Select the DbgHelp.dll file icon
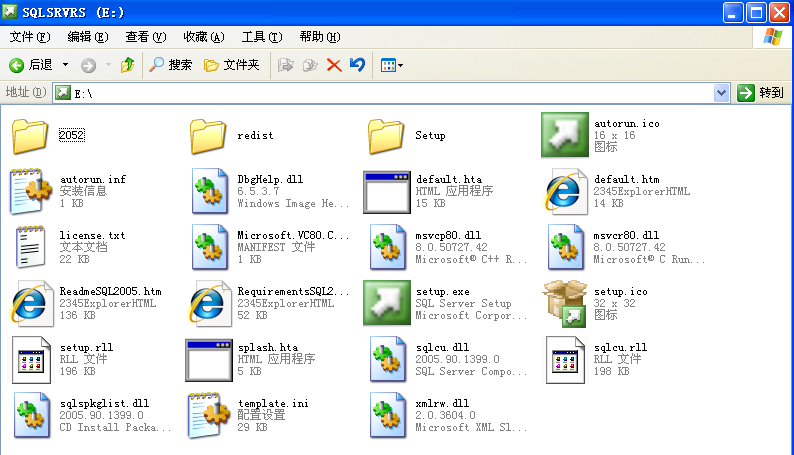 pyautogui.click(x=209, y=191)
